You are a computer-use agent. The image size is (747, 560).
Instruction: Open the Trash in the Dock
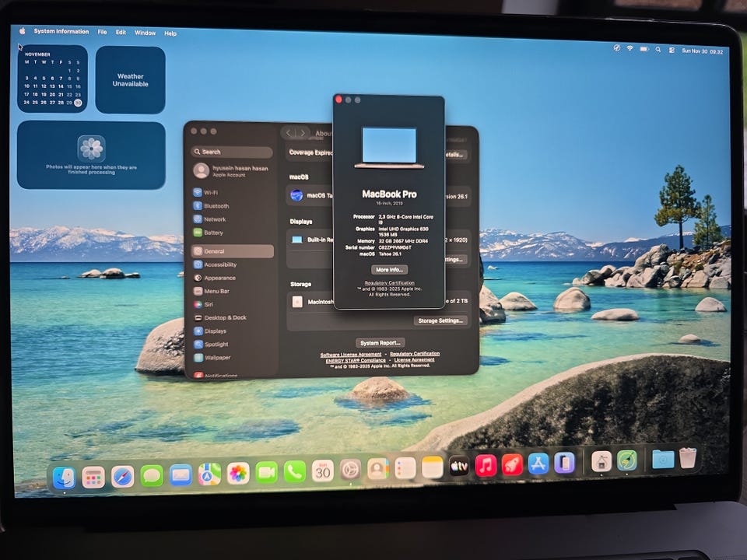coord(688,457)
